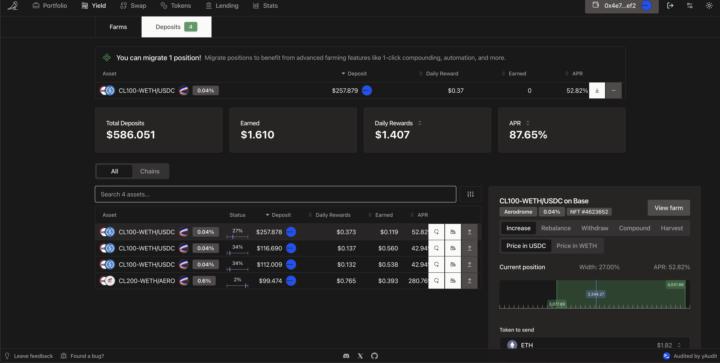720x363 pixels.
Task: Click Base chain icon next to $99.474
Action: [291, 280]
